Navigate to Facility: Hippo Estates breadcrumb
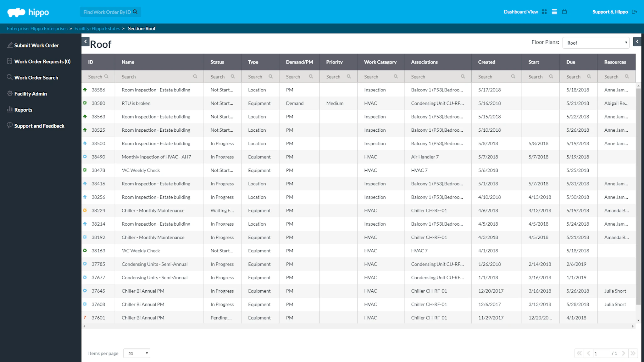644x362 pixels. pos(97,28)
